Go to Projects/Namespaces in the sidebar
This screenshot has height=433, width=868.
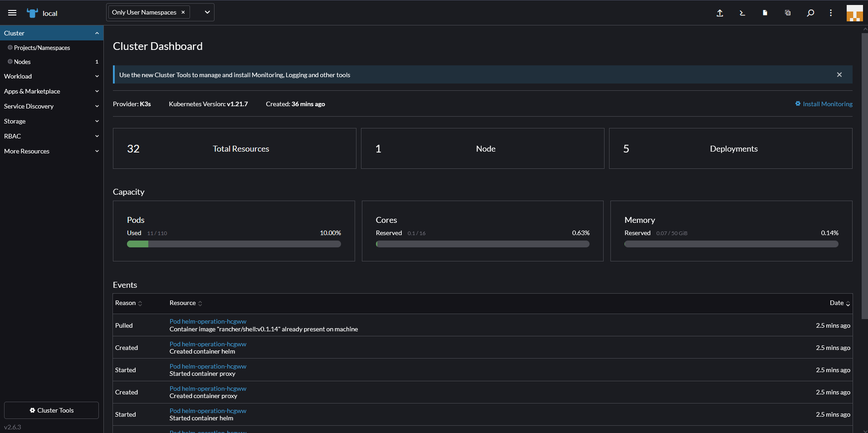pyautogui.click(x=42, y=48)
